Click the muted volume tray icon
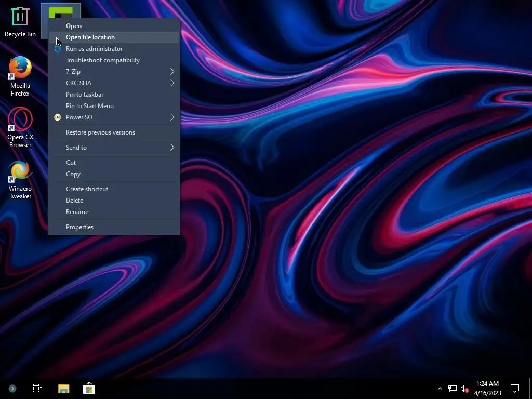532x399 pixels. pos(465,389)
